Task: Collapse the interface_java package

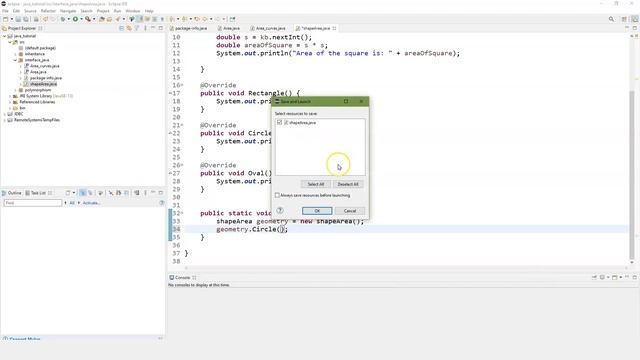Action: (16, 60)
